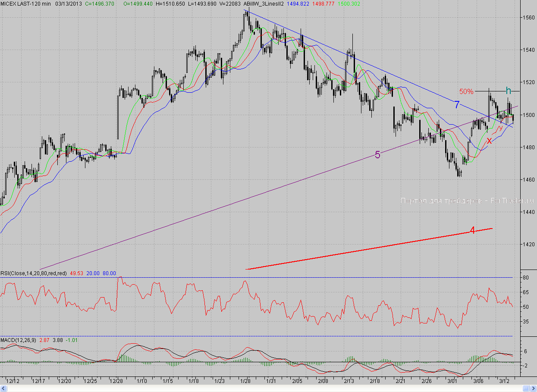Click the 12/12 date on time axis
This screenshot has width=537, height=392.
[x=13, y=381]
